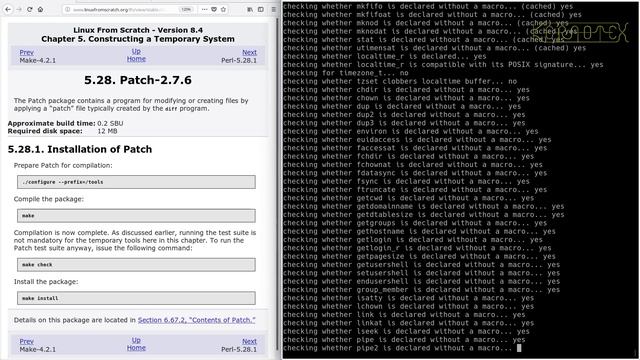
Task: Click the make check command box
Action: (x=136, y=264)
